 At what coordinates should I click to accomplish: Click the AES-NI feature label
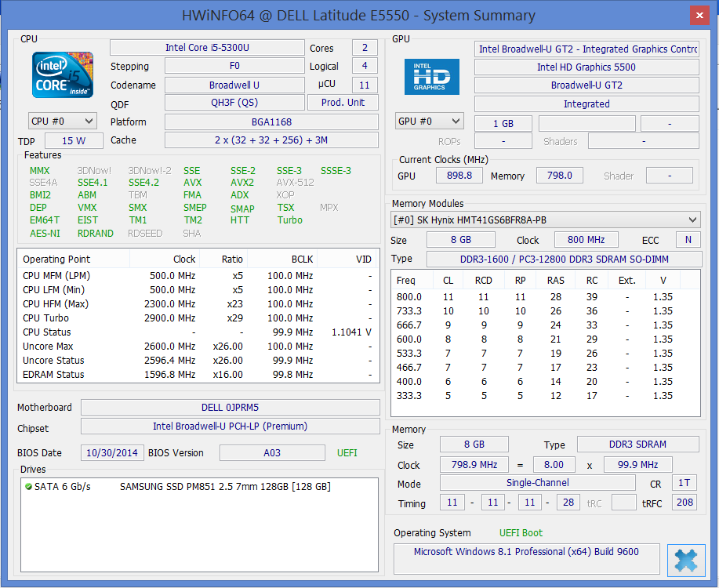(45, 234)
